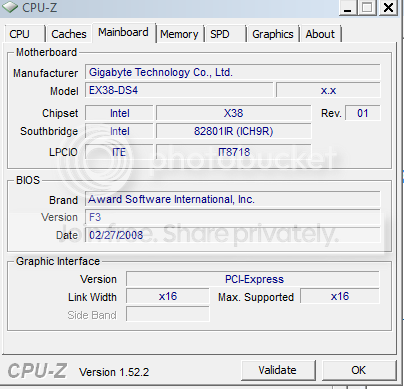This screenshot has height=389, width=404.
Task: Select the Memory tab
Action: pyautogui.click(x=180, y=34)
